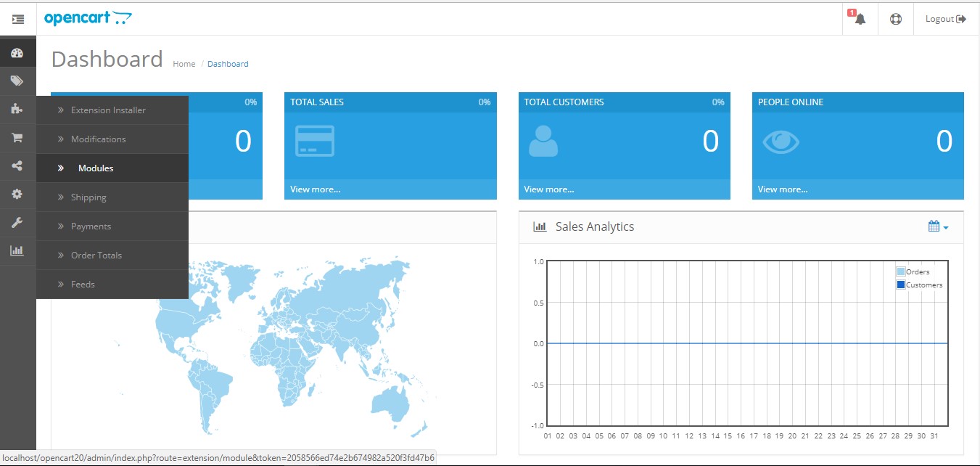Open the notifications bell with badge
The height and width of the screenshot is (466, 980).
click(x=860, y=18)
